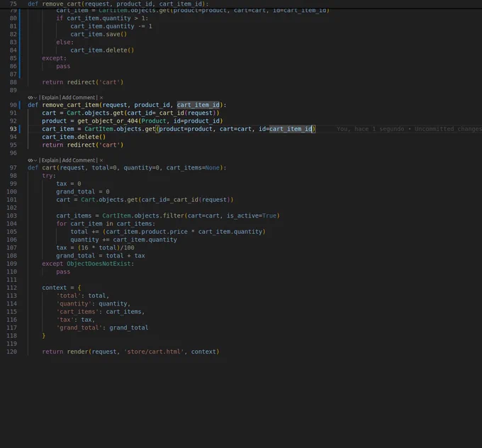Click 'for cart_item in cart_items:' on line 104
The image size is (482, 448).
click(106, 223)
